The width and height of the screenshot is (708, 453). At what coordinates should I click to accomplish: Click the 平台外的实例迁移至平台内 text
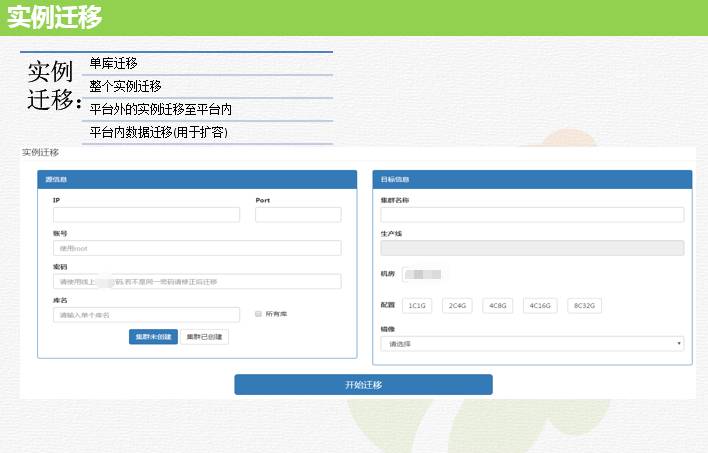tap(161, 109)
